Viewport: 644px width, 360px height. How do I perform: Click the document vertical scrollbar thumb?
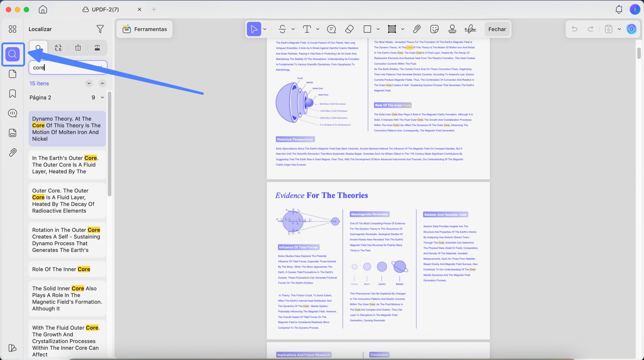[x=639, y=53]
